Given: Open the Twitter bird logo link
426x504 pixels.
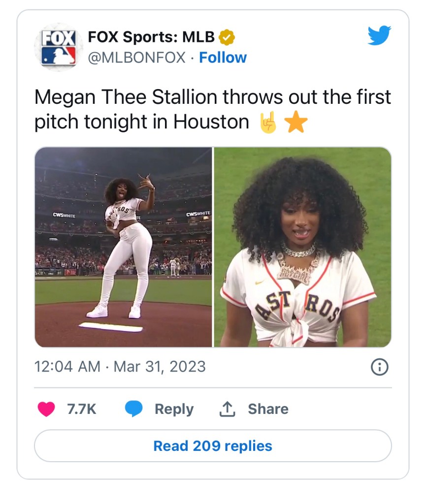Looking at the screenshot, I should click(379, 36).
